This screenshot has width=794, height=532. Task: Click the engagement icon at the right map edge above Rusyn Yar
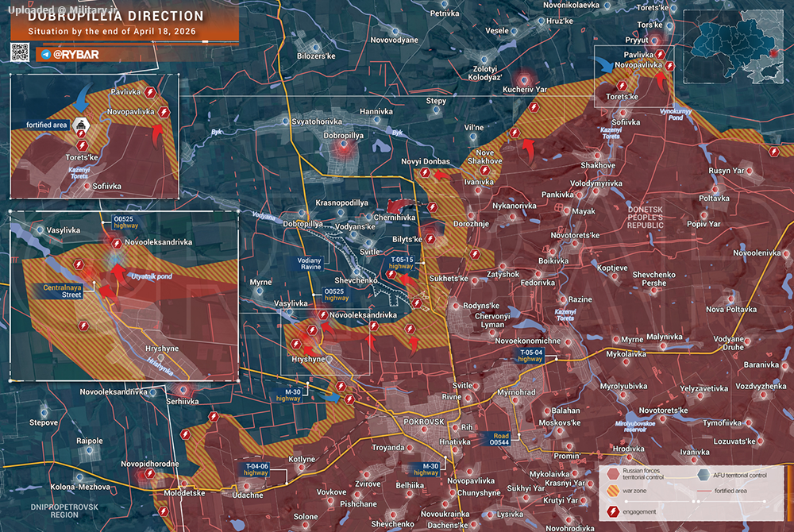[773, 152]
